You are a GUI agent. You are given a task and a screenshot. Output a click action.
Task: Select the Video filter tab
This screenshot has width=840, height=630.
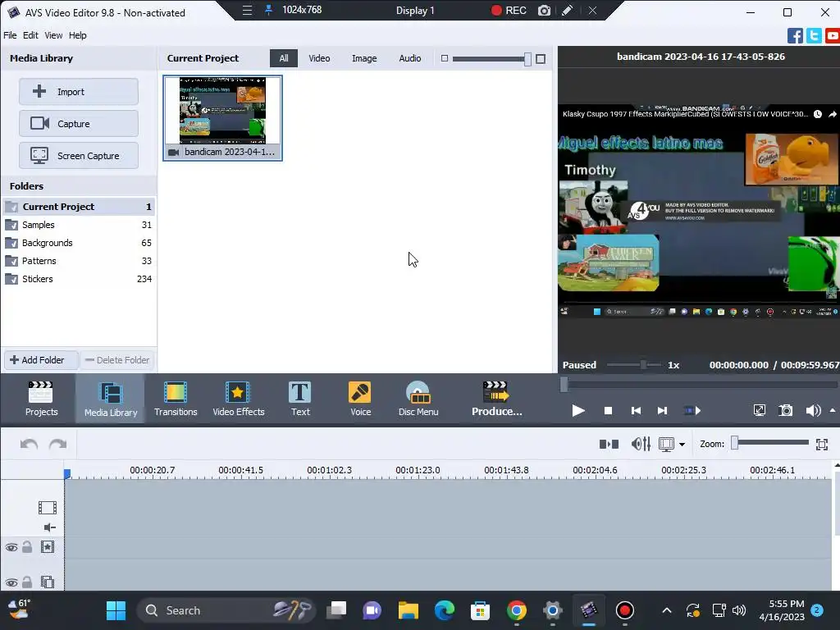point(319,58)
